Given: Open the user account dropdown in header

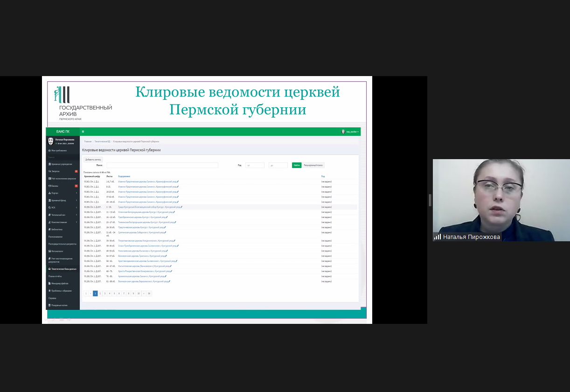Looking at the screenshot, I should click(352, 132).
